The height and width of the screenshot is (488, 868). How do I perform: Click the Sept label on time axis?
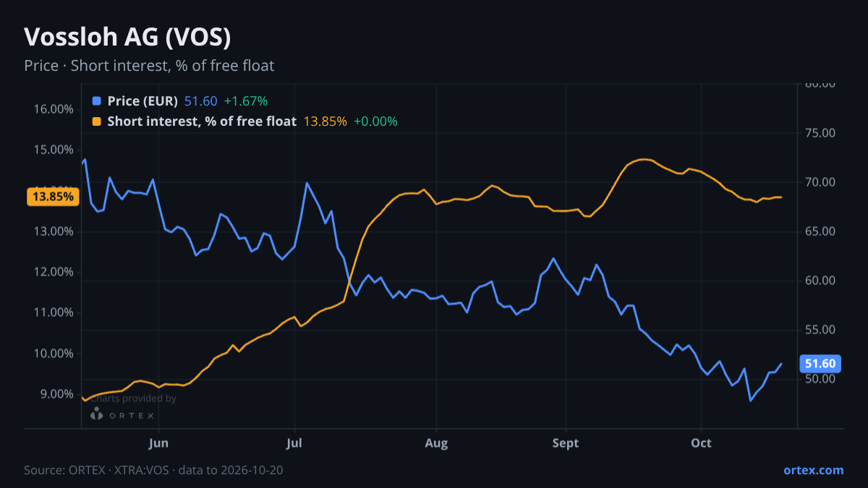(566, 443)
